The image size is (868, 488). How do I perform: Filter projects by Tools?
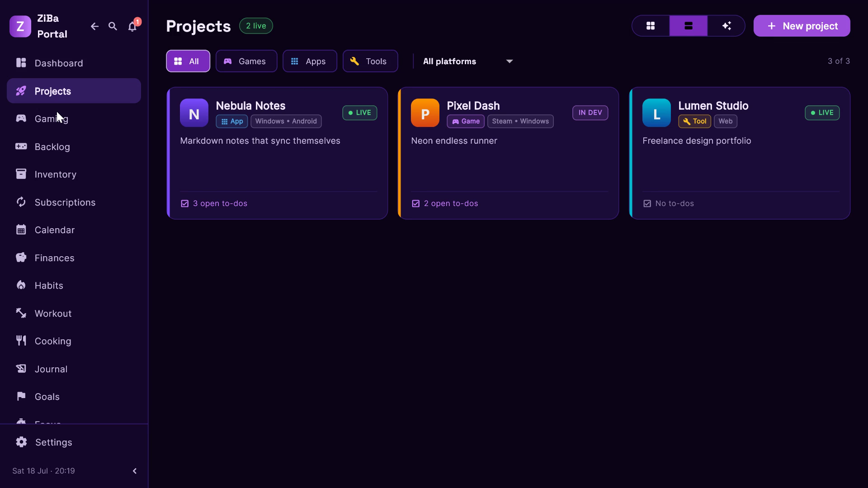point(370,61)
